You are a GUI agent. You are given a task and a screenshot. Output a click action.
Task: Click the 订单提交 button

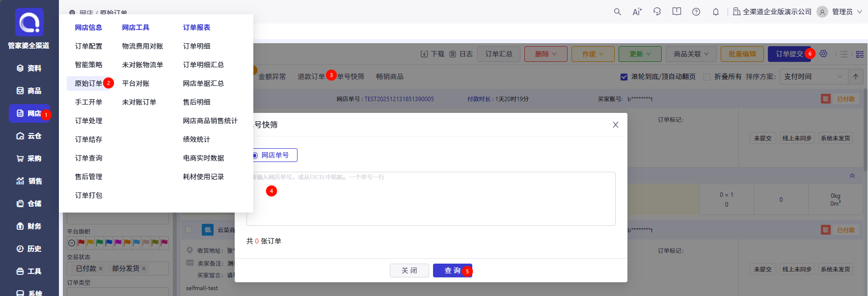[789, 54]
